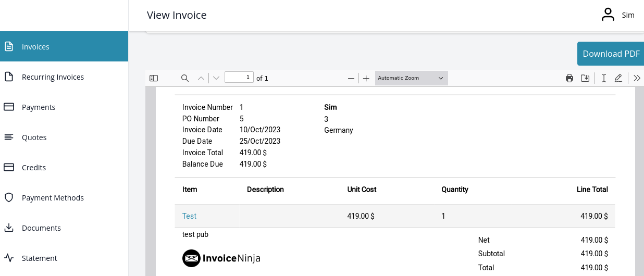The height and width of the screenshot is (276, 644).
Task: Go to previous PDF page arrow
Action: coord(201,78)
